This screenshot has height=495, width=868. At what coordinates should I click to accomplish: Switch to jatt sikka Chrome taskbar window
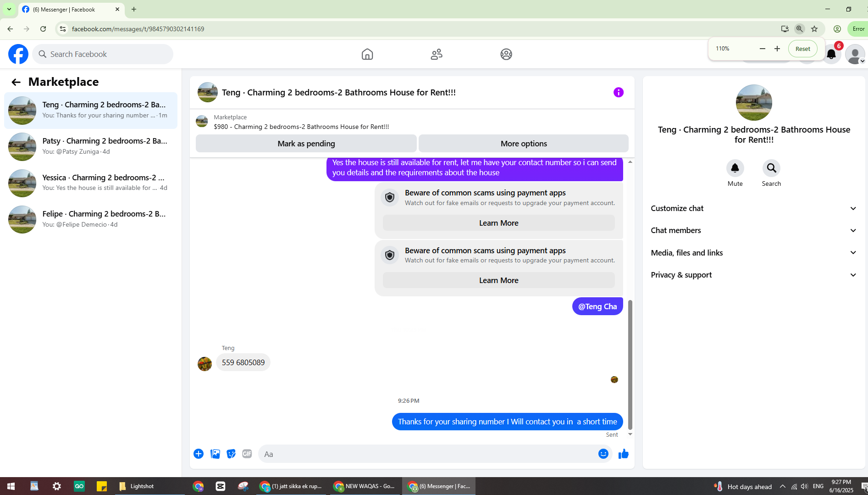(292, 486)
